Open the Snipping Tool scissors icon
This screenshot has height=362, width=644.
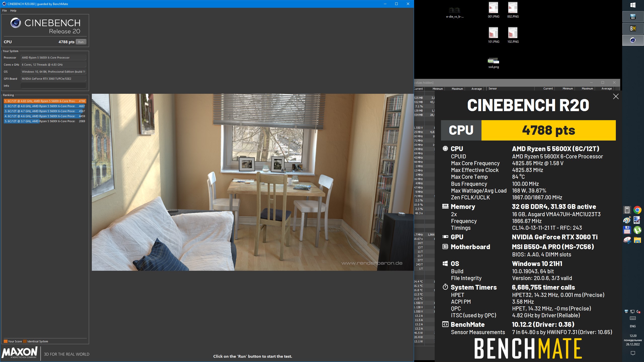[x=627, y=240]
